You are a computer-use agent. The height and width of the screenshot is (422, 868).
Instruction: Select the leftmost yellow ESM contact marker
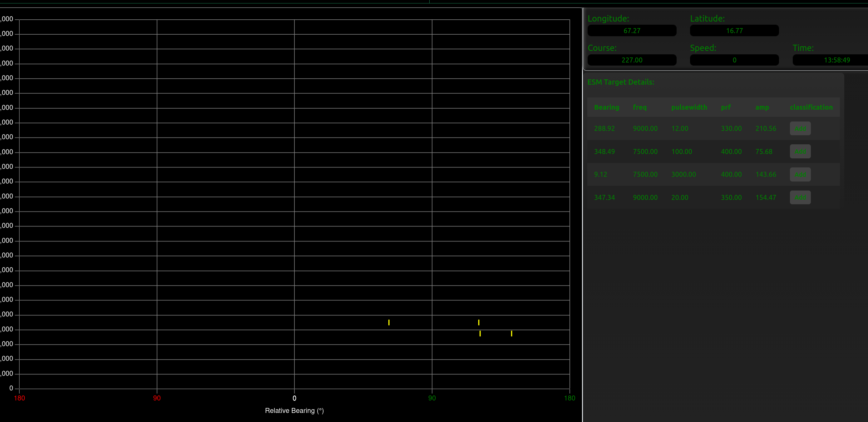tap(389, 323)
